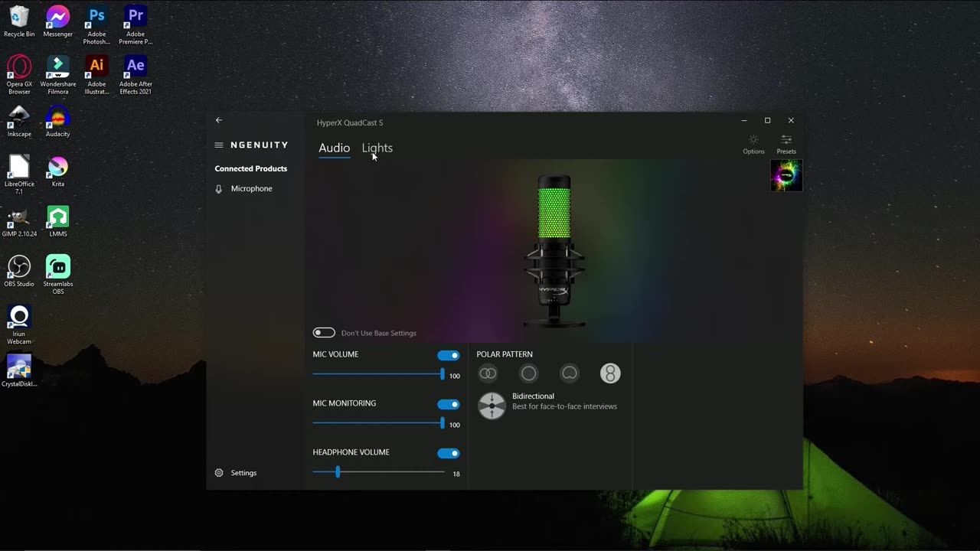Open GIMP 2.10.24 shortcut
980x551 pixels.
19,222
